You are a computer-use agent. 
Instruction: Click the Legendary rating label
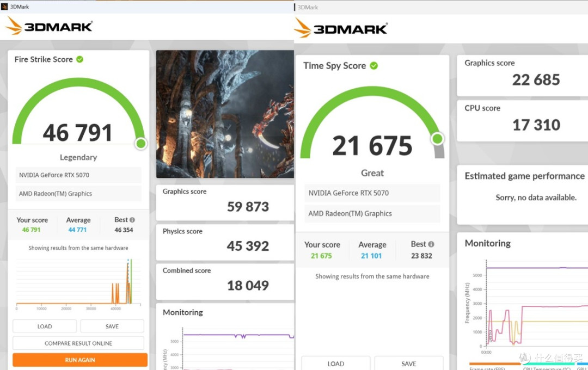coord(78,157)
